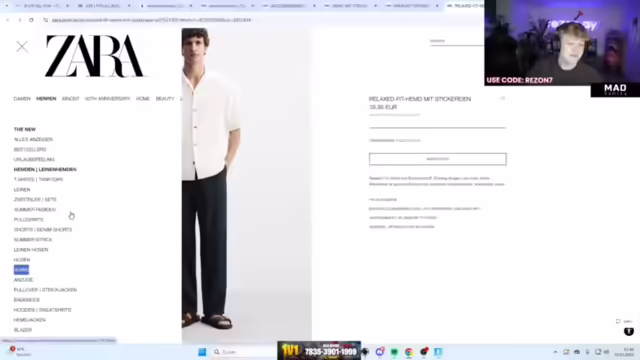Open the HOSEN category
This screenshot has height=360, width=640.
[22, 260]
